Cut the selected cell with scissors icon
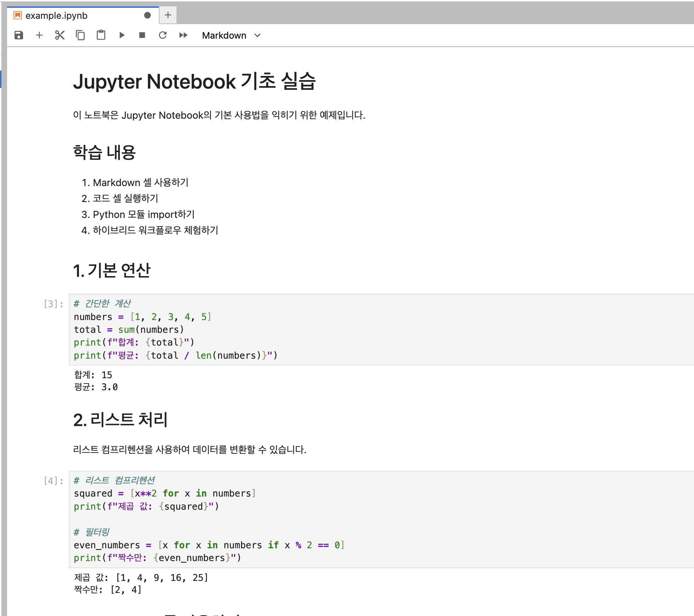Image resolution: width=694 pixels, height=616 pixels. point(60,35)
